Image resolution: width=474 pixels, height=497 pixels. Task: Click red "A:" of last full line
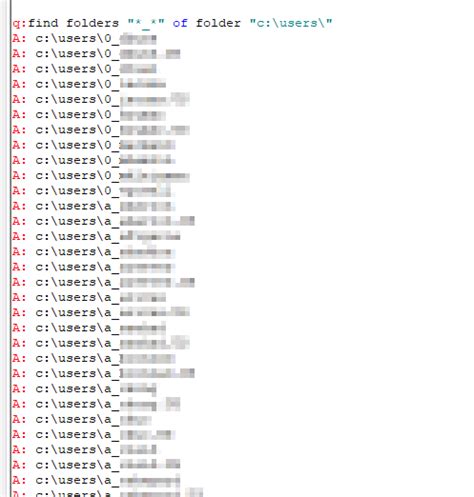(19, 481)
